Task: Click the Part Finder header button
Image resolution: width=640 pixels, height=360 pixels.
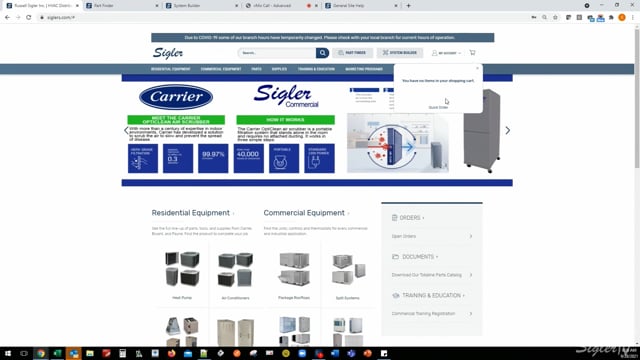Action: point(352,53)
